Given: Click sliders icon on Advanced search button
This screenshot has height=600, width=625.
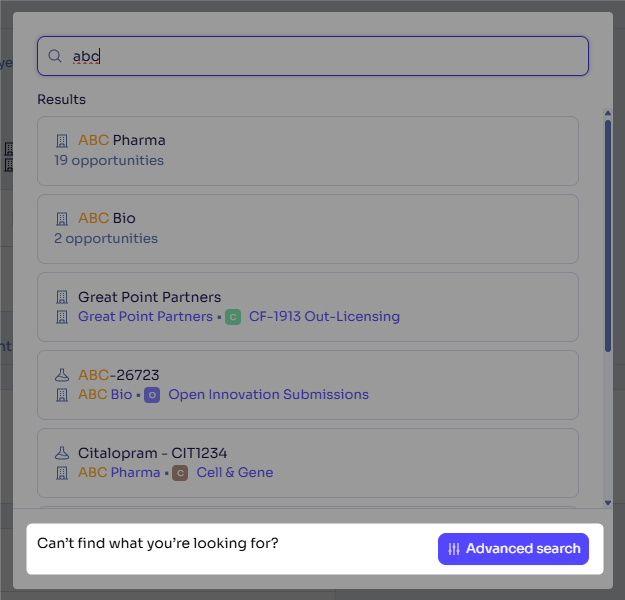Looking at the screenshot, I should [x=454, y=549].
